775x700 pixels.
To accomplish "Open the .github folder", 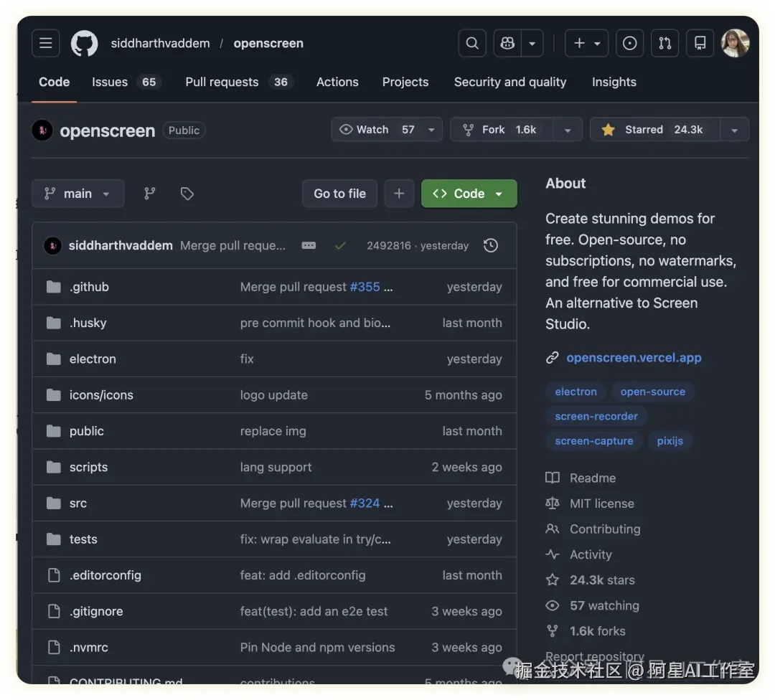I will 89,287.
